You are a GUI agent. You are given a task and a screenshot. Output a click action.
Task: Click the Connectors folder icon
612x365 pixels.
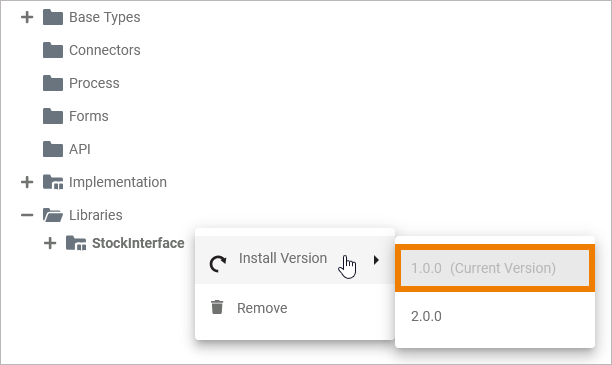pyautogui.click(x=53, y=50)
